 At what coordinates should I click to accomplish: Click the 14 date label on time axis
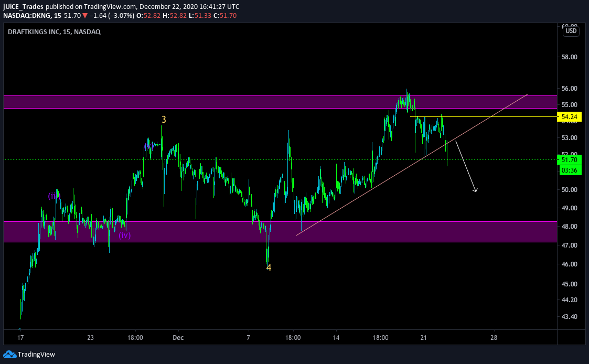pyautogui.click(x=336, y=338)
